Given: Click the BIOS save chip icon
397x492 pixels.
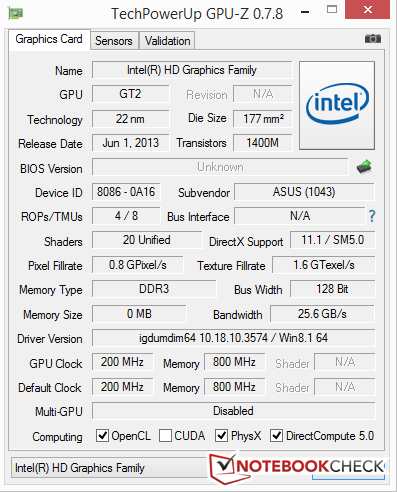Looking at the screenshot, I should (364, 167).
